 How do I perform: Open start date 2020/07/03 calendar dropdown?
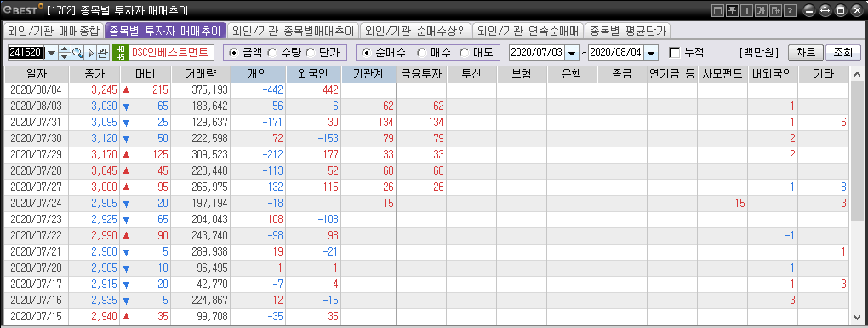pos(571,53)
